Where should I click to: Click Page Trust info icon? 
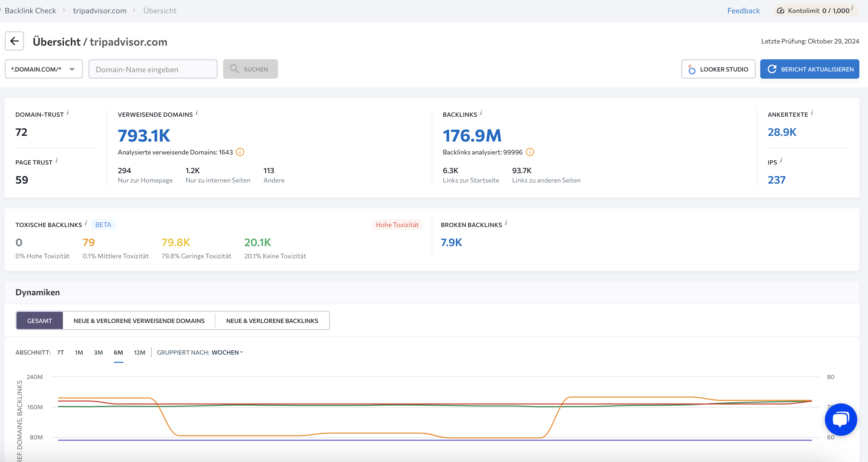coord(57,161)
